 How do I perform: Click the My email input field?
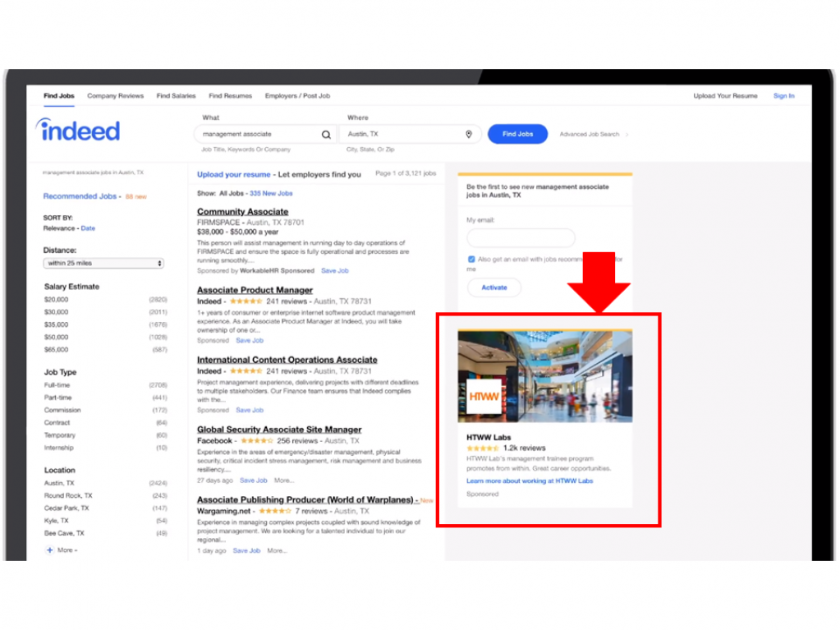point(521,238)
